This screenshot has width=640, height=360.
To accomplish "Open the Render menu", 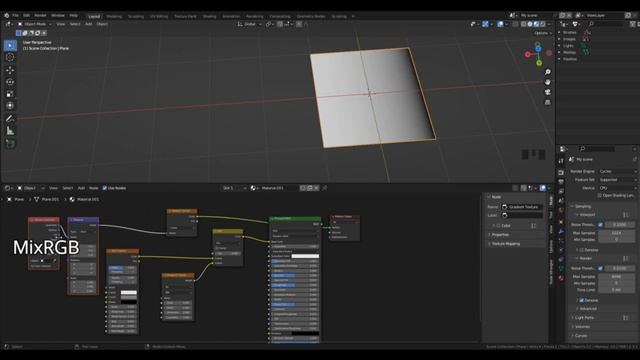I will tap(40, 16).
